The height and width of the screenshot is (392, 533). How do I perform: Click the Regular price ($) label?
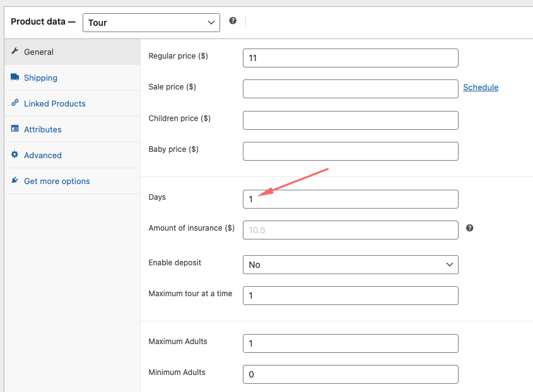[178, 56]
